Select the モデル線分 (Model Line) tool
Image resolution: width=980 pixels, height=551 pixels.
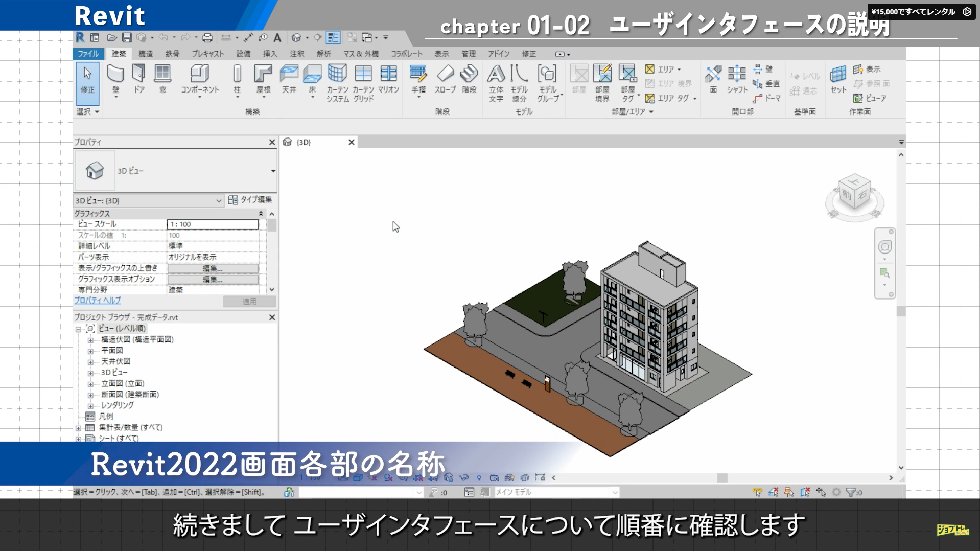[x=519, y=83]
